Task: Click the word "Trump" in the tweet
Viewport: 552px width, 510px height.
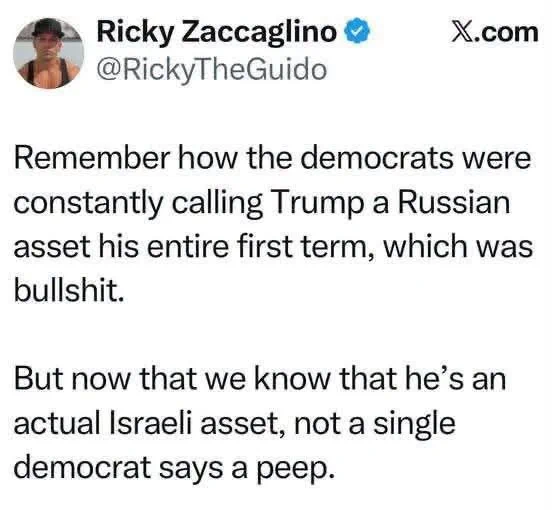Action: click(x=315, y=206)
